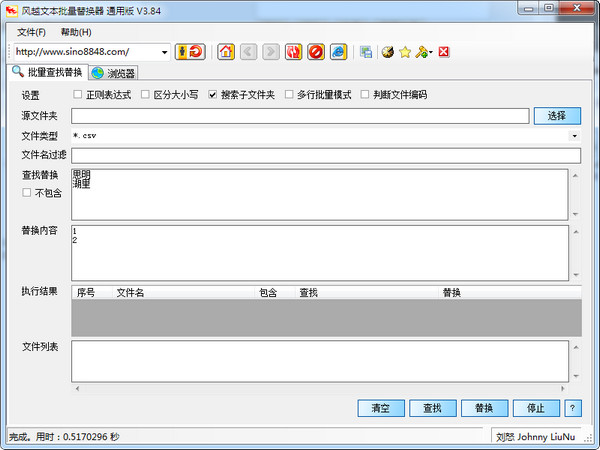
Task: Click the up arrow of 文件列表 scrollbar
Action: point(576,347)
